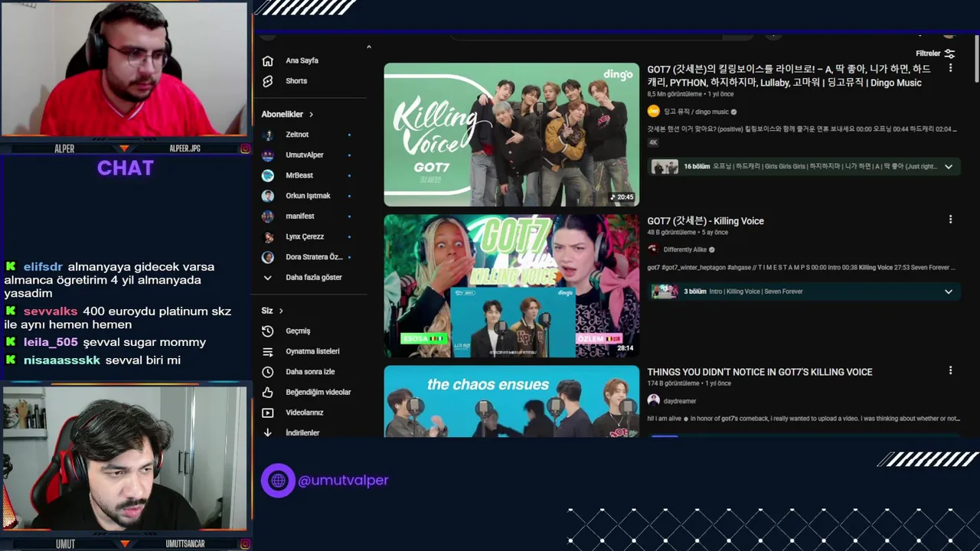Open daydreamer channel name link
980x551 pixels.
[x=680, y=401]
